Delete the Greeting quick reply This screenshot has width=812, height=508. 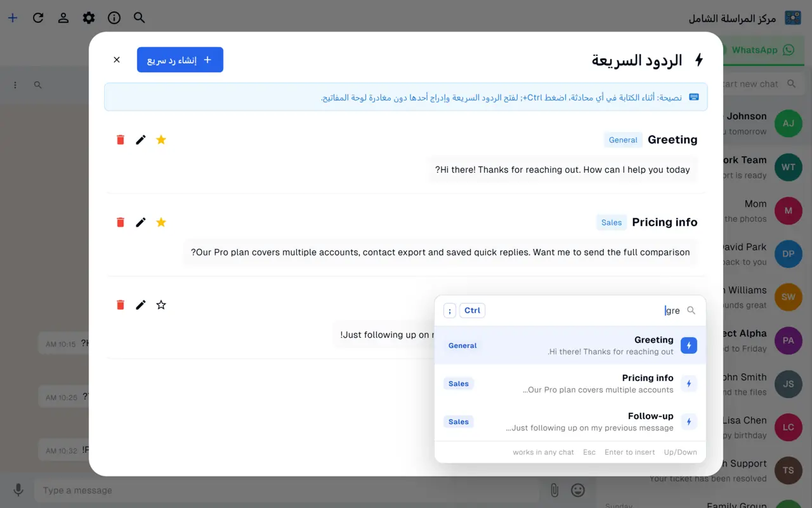121,140
